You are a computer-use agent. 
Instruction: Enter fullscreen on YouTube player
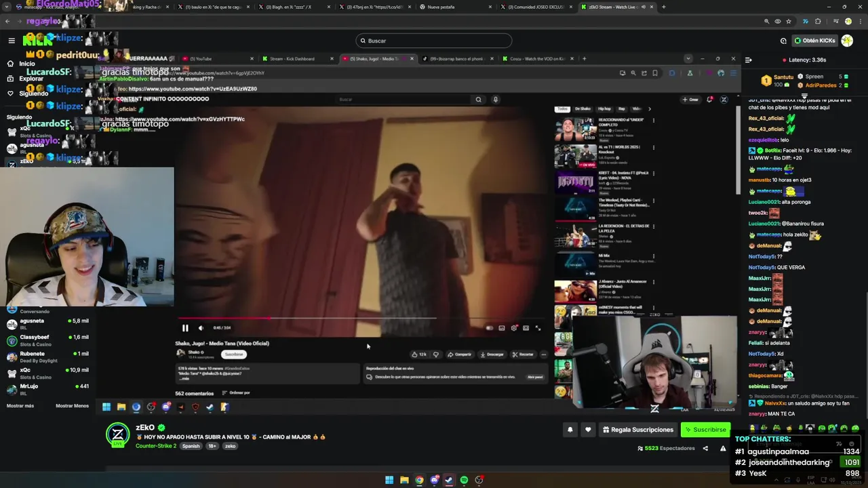538,328
